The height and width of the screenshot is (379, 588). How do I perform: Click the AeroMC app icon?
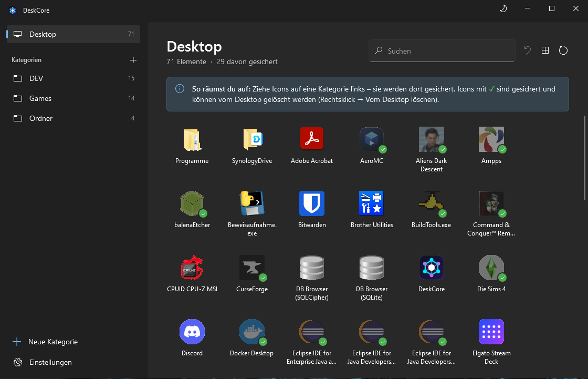[372, 140]
